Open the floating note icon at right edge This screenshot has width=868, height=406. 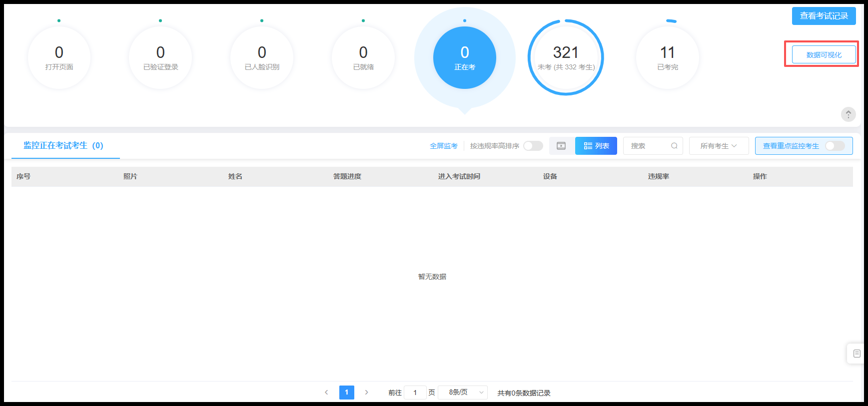click(x=857, y=354)
